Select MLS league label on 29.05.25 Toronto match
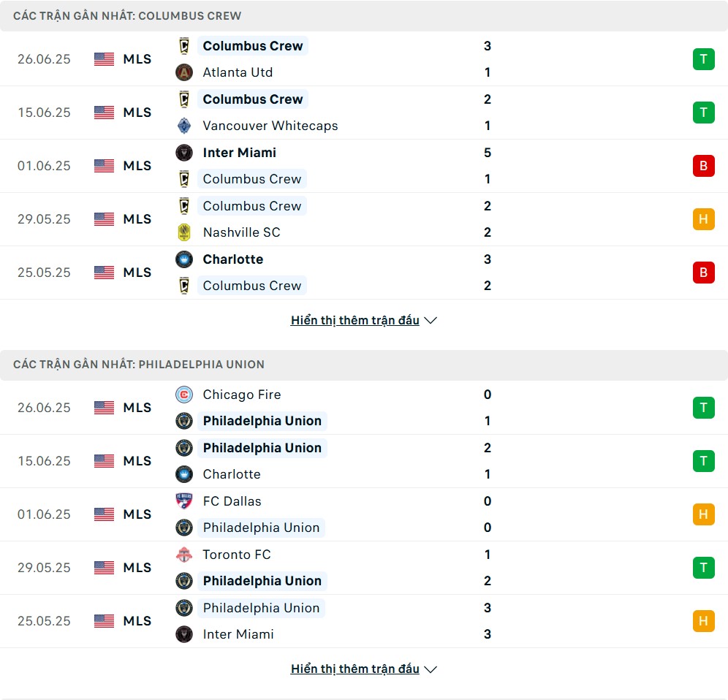The image size is (728, 700). click(137, 568)
